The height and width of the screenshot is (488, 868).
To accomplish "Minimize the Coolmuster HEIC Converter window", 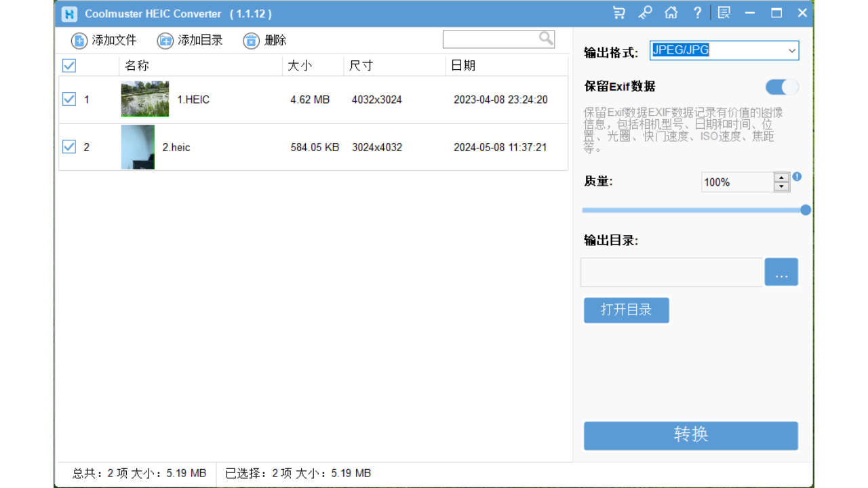I will (750, 13).
